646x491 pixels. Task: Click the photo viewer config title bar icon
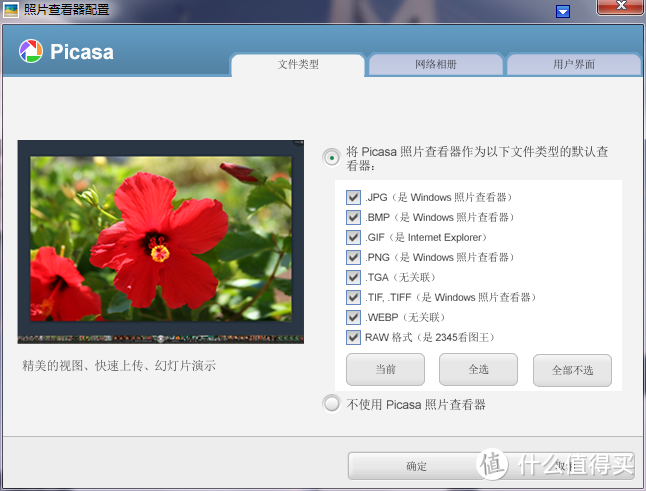[11, 9]
